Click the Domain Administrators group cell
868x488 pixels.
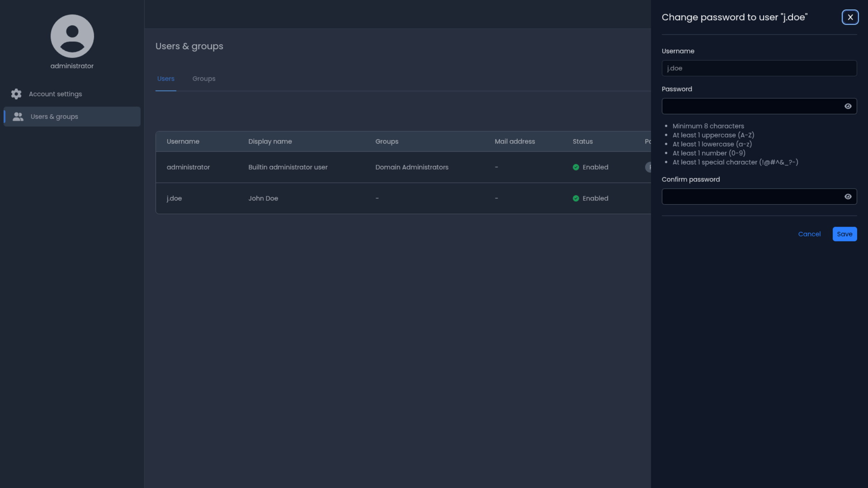pos(412,167)
